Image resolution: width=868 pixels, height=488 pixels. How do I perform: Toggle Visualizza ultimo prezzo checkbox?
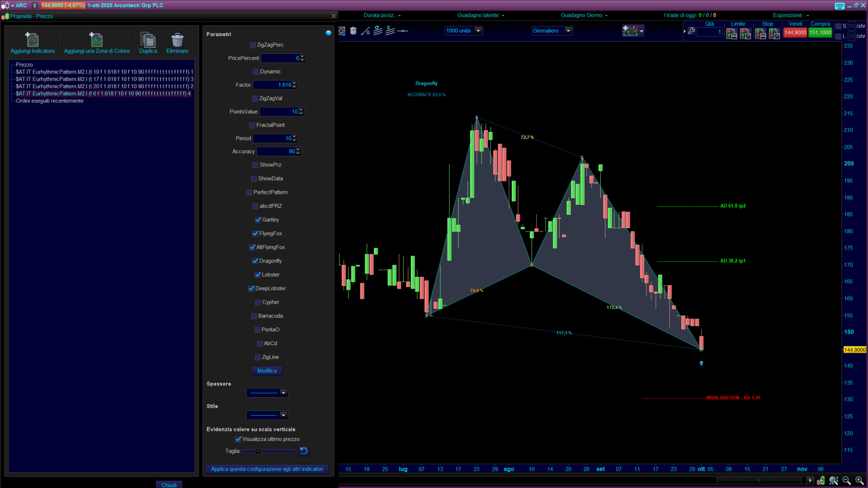click(238, 439)
